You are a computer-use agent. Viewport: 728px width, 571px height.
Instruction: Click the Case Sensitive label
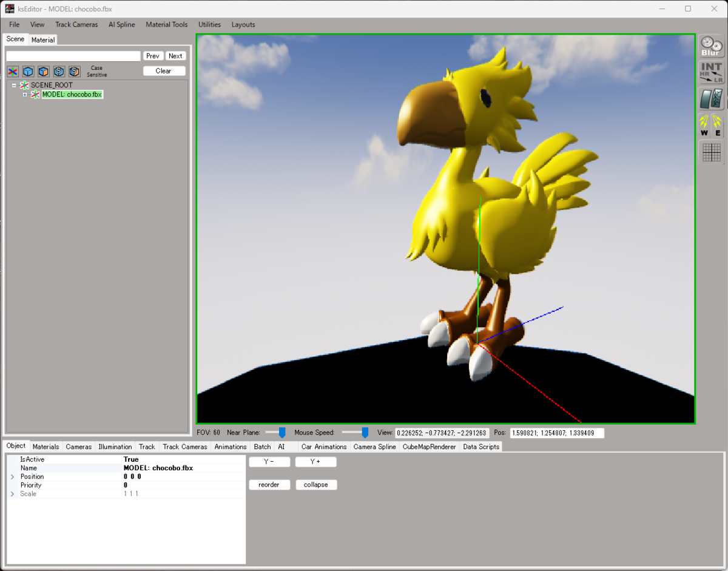(x=96, y=72)
